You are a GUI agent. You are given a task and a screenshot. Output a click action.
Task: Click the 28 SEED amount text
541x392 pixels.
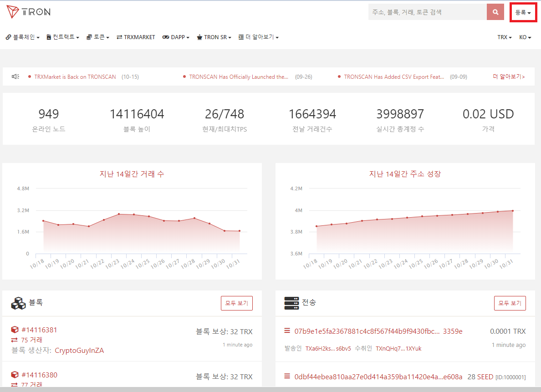tap(480, 377)
